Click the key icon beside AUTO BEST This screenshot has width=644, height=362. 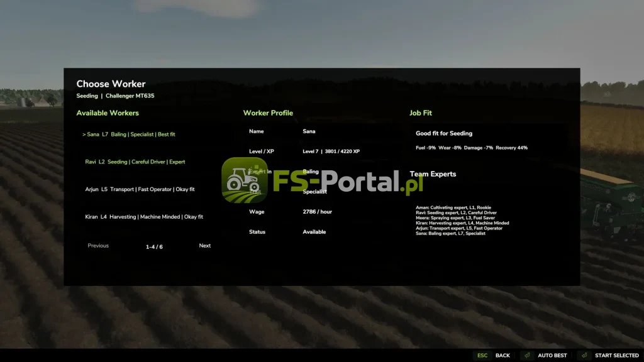click(528, 356)
